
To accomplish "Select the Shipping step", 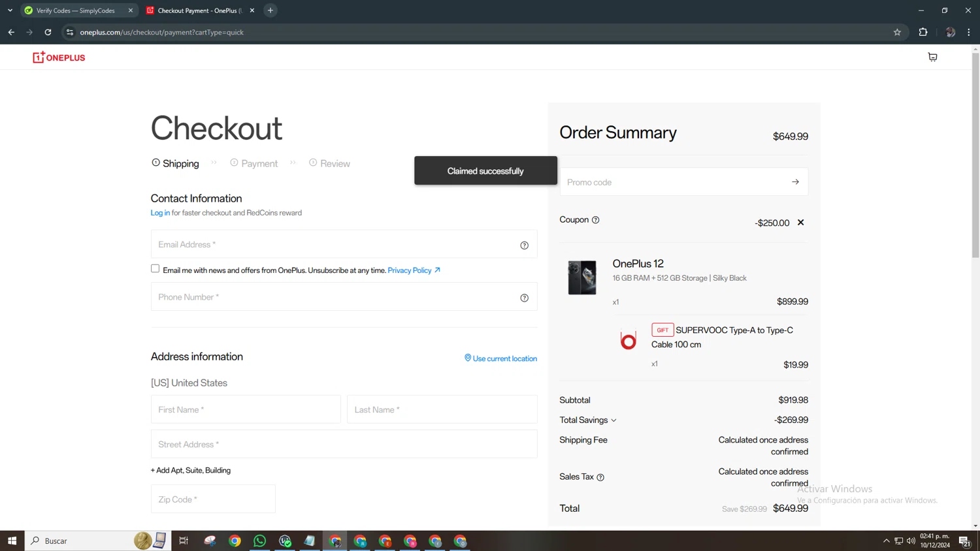I will (175, 163).
